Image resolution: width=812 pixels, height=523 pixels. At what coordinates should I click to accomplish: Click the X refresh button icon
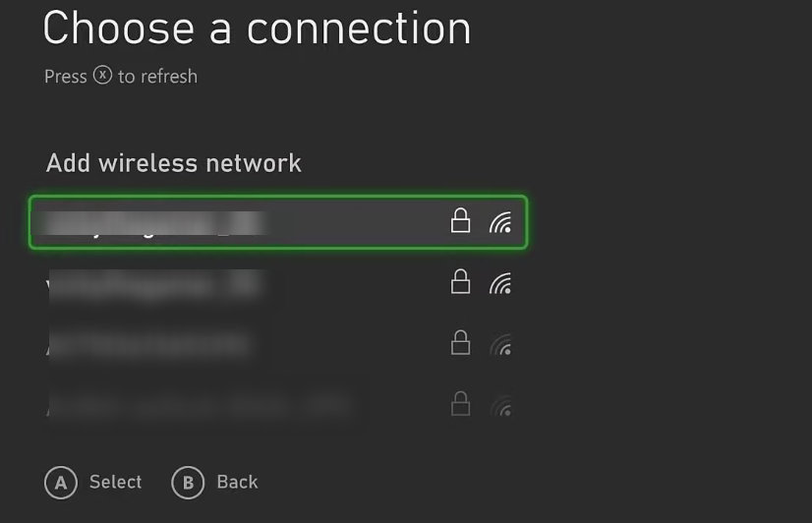pos(102,75)
